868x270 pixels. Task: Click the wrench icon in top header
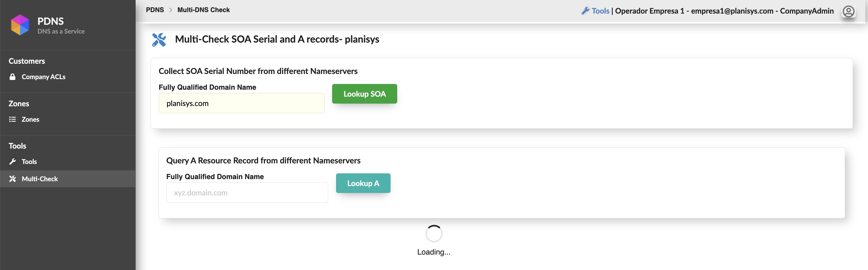pos(585,11)
